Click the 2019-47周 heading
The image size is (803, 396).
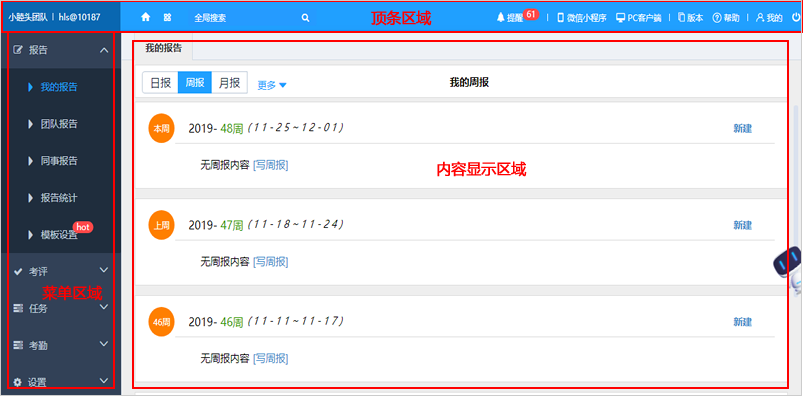tap(216, 225)
